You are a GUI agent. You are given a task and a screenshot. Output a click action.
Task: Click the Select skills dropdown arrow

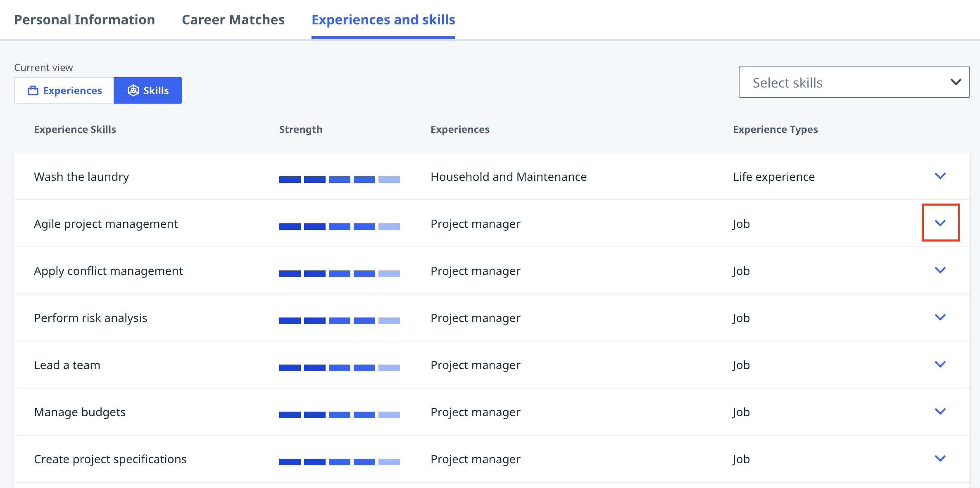coord(955,82)
